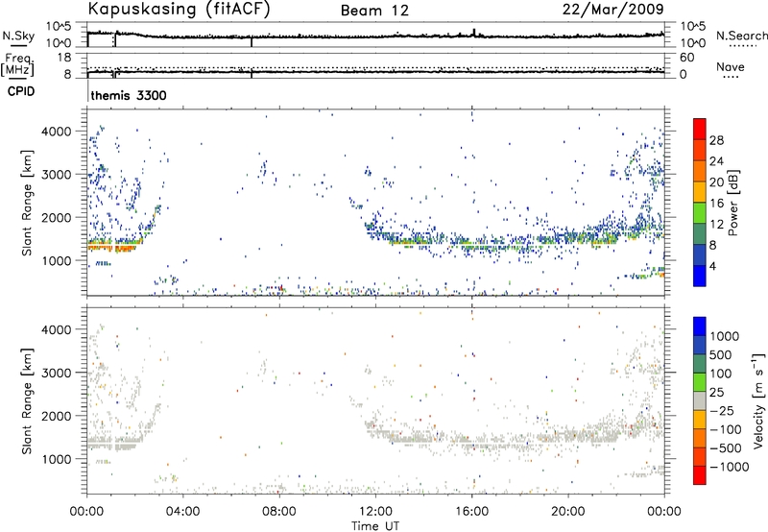Select the 'themis 3300' CPID text
This screenshot has width=768, height=532.
[x=129, y=95]
